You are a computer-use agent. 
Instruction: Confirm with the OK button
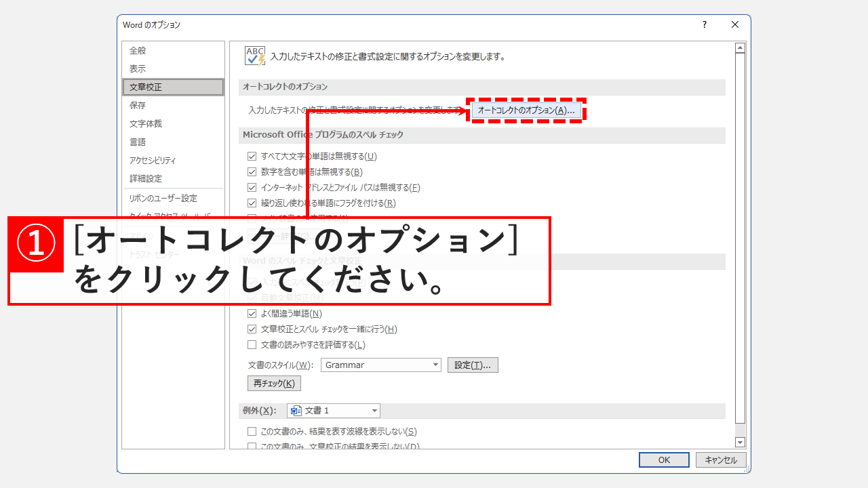[664, 460]
